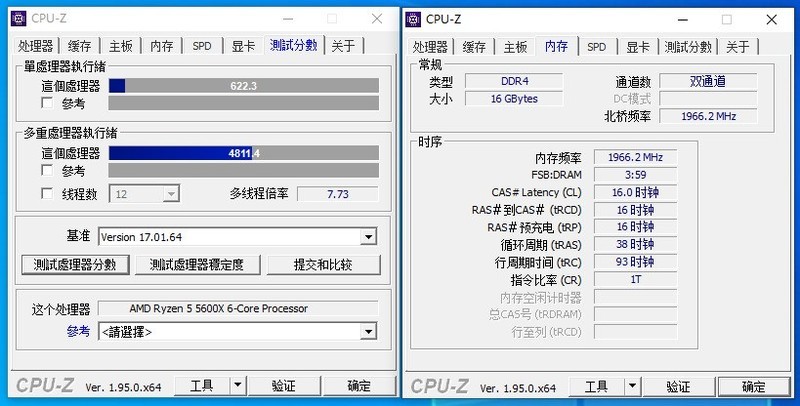
Task: Select SPD tab in right window
Action: 596,47
